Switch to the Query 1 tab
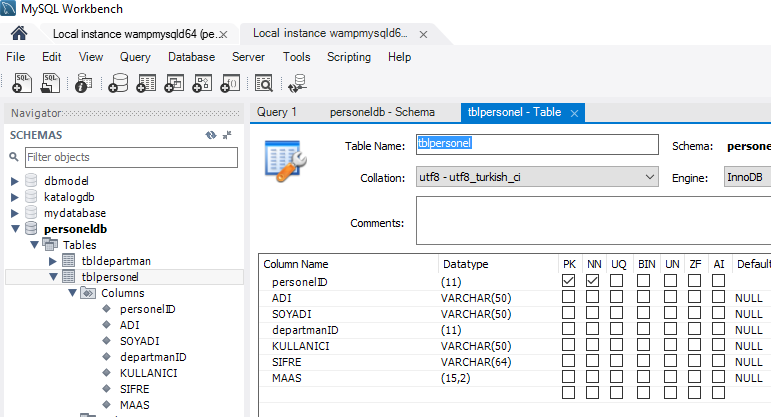This screenshot has width=771, height=417. point(277,112)
